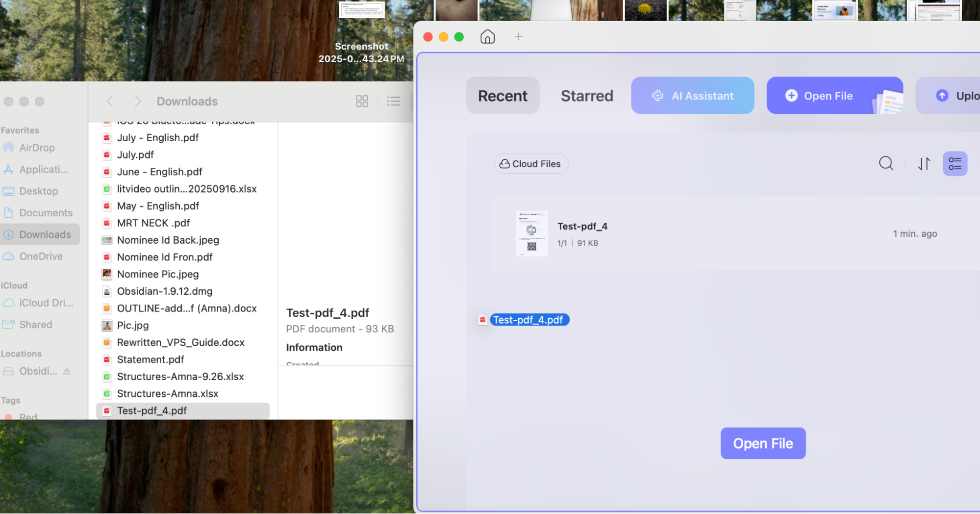The width and height of the screenshot is (980, 514).
Task: Click the back navigation chevron in Finder
Action: click(x=110, y=101)
